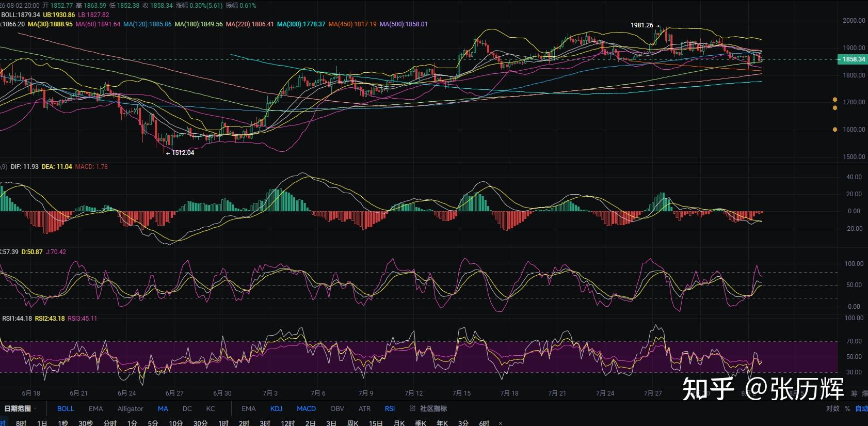Click the 1981.26 high price annotation
Image resolution: width=868 pixels, height=426 pixels.
pyautogui.click(x=642, y=25)
